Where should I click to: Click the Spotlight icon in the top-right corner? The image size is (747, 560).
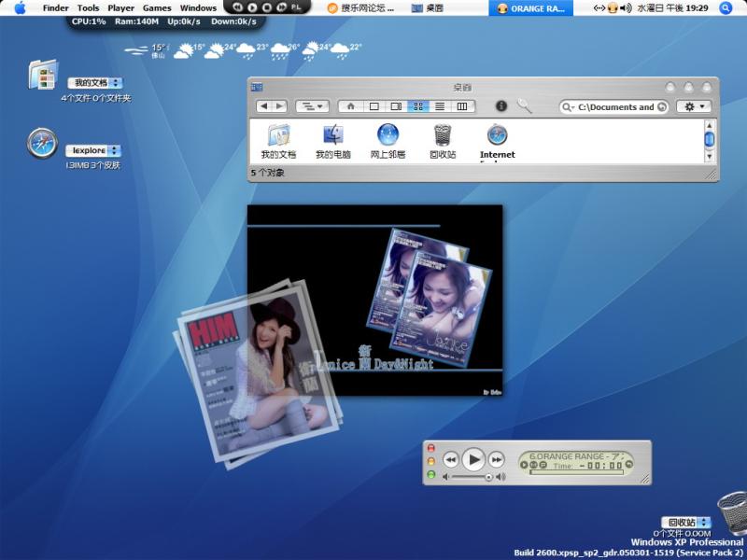coord(727,7)
